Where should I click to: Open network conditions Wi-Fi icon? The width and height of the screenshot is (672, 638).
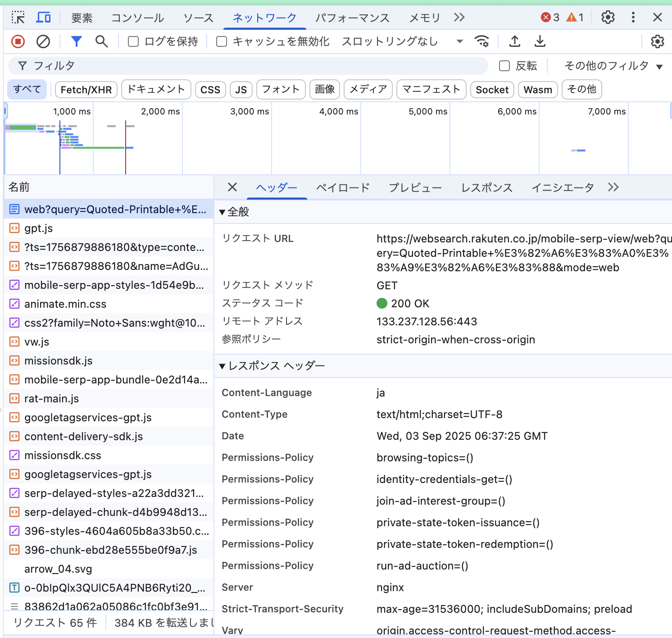coord(482,41)
